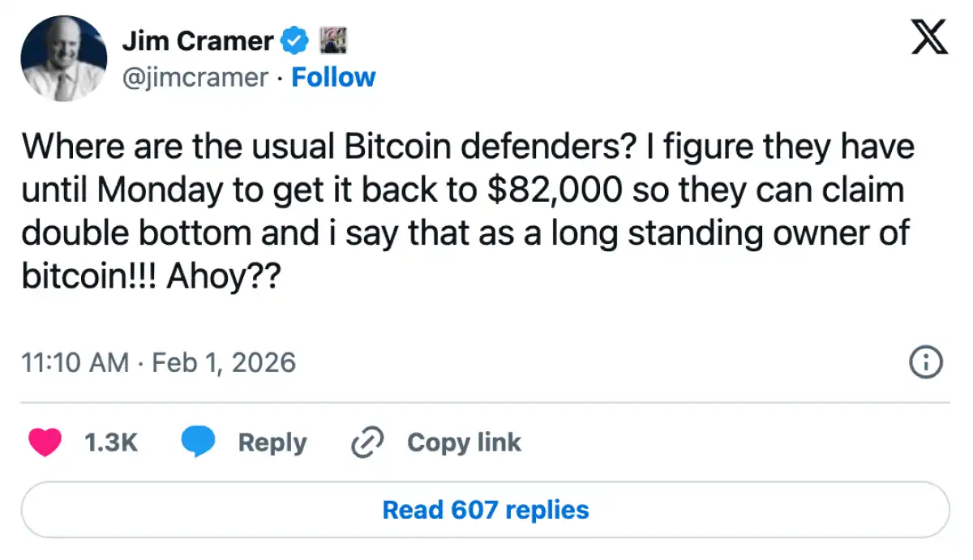
Task: Click the blue verified checkmark badge
Action: (x=294, y=39)
